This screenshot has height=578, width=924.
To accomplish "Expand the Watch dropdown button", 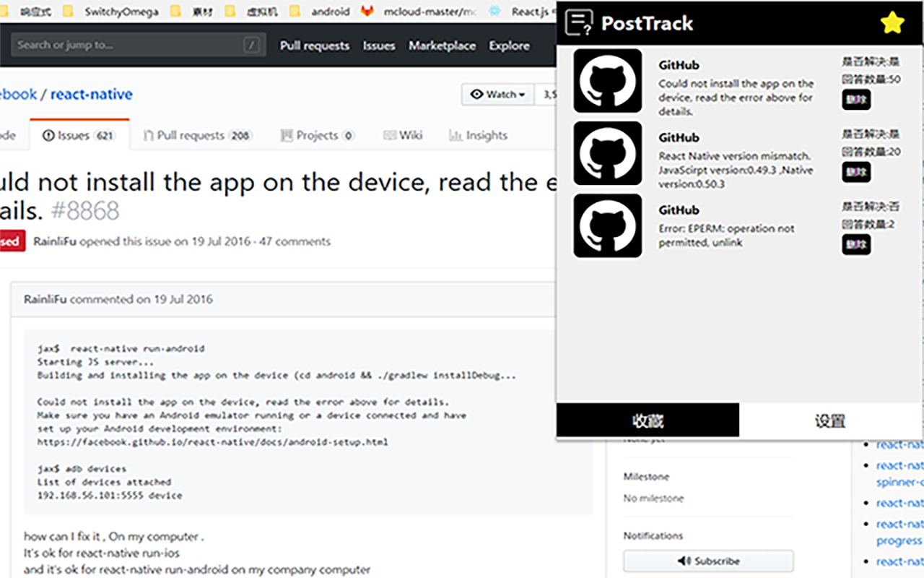I will (x=498, y=95).
